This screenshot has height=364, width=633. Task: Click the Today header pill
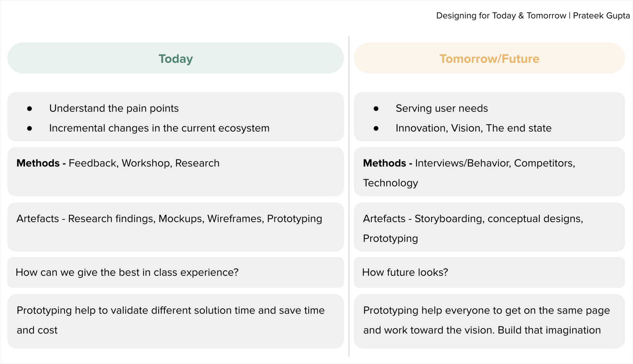(175, 58)
